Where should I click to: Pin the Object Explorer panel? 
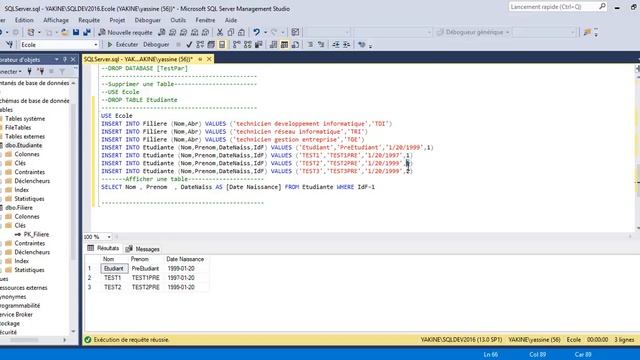tap(65, 60)
